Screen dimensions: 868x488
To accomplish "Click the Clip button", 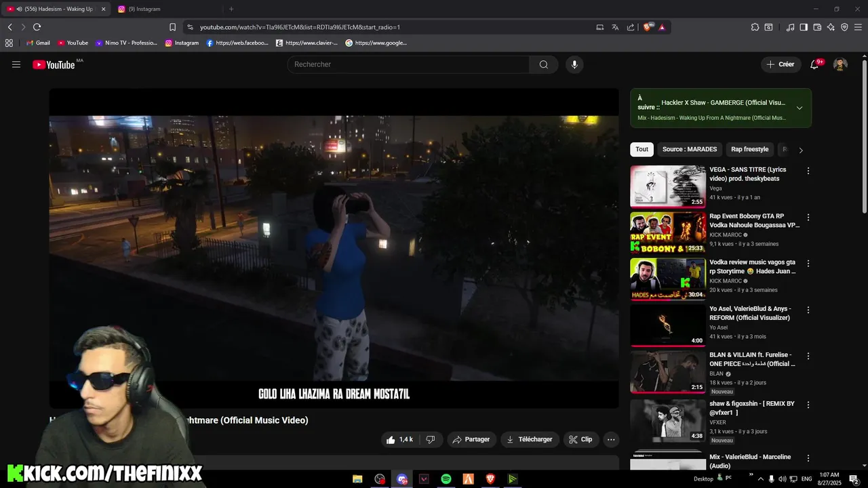I will coord(580,439).
